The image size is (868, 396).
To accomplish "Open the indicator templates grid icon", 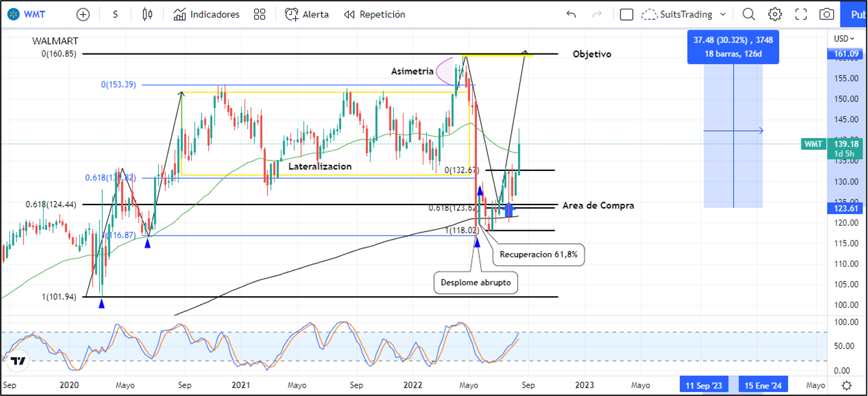I will 259,15.
